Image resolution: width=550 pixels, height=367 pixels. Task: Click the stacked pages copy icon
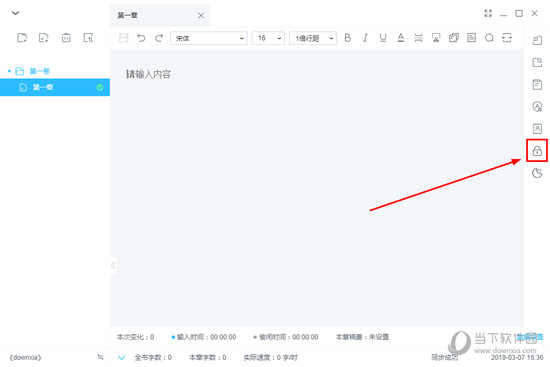[454, 38]
